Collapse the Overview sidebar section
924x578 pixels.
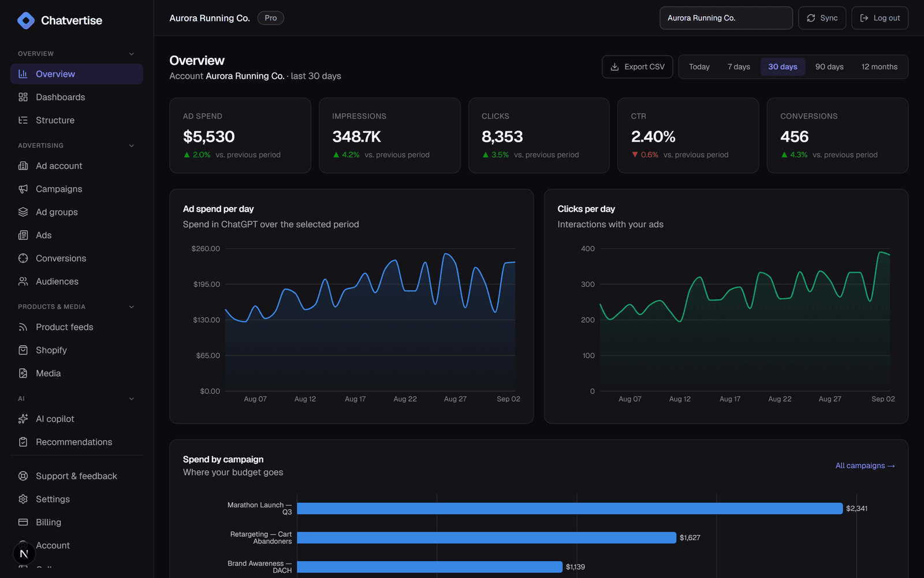point(132,54)
